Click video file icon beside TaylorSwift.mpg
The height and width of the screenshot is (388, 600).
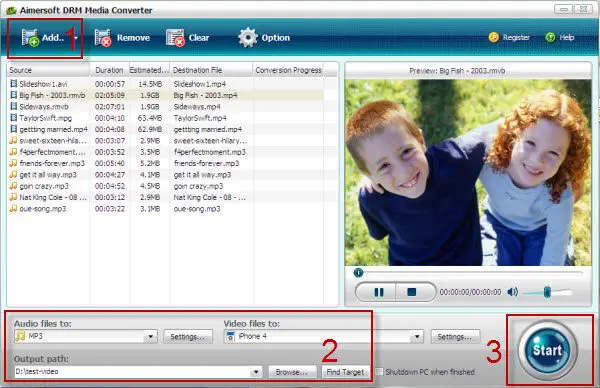click(13, 117)
